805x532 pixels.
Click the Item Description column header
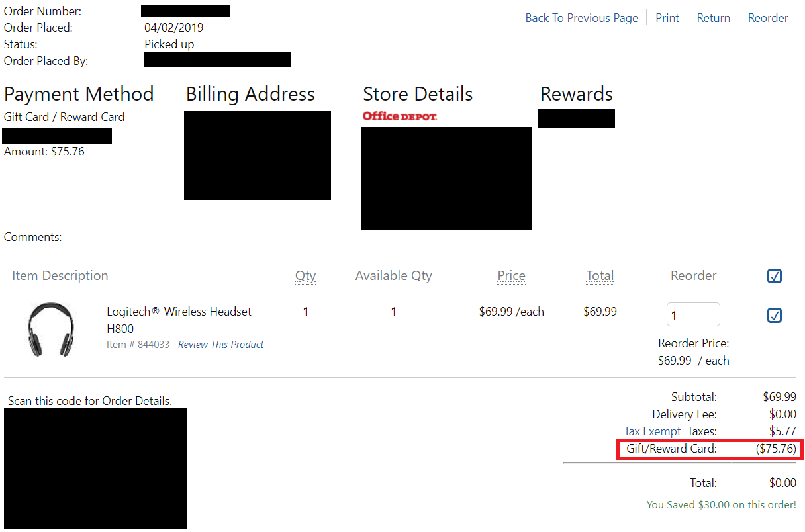pyautogui.click(x=60, y=276)
